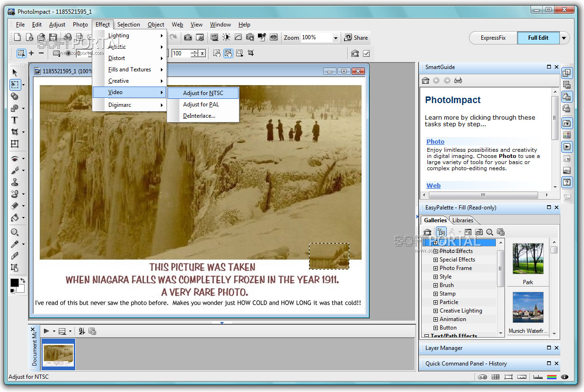Select the Stamp tool in the toolbox
Image resolution: width=584 pixels, height=392 pixels.
point(15,182)
